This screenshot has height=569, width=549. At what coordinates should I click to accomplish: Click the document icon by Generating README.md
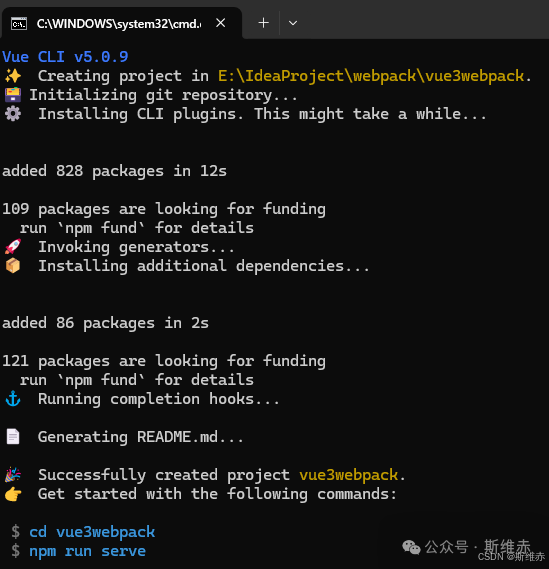click(x=13, y=437)
